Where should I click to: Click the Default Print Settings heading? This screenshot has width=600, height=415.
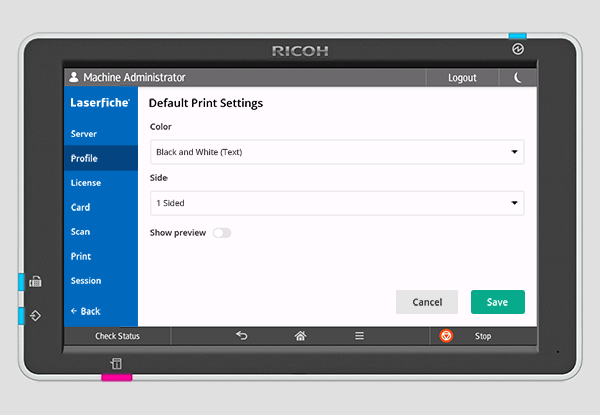[x=206, y=103]
